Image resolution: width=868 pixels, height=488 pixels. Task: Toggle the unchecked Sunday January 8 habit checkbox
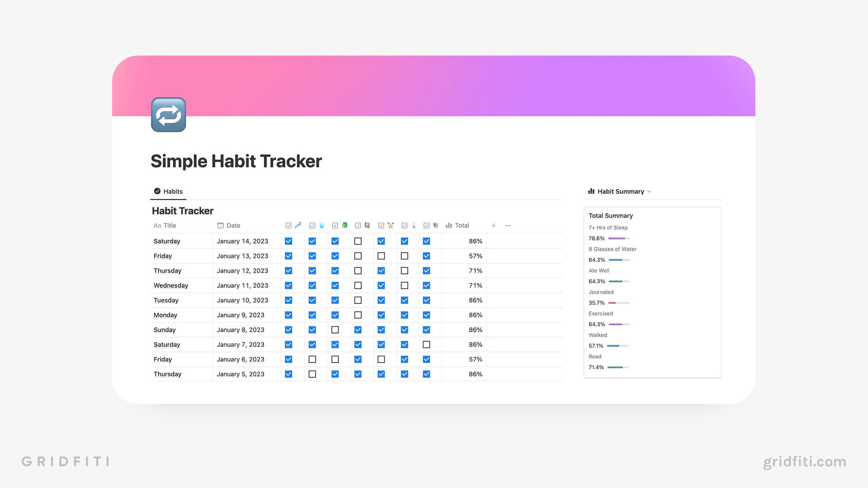(x=335, y=329)
